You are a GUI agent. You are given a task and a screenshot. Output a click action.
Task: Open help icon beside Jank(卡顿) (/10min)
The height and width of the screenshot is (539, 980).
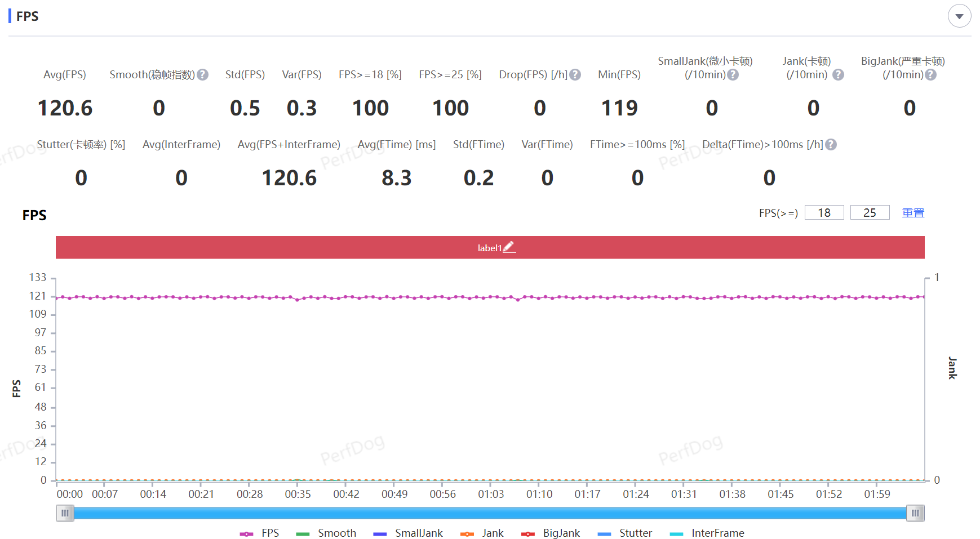(x=838, y=75)
